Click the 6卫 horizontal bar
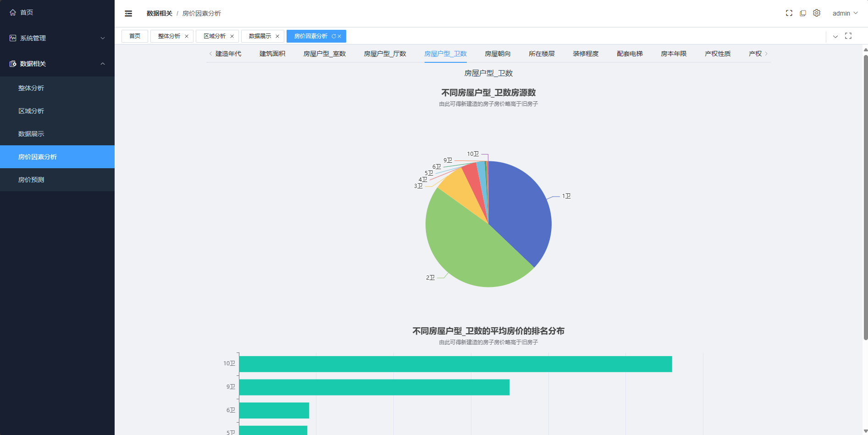Image resolution: width=868 pixels, height=435 pixels. coord(274,410)
